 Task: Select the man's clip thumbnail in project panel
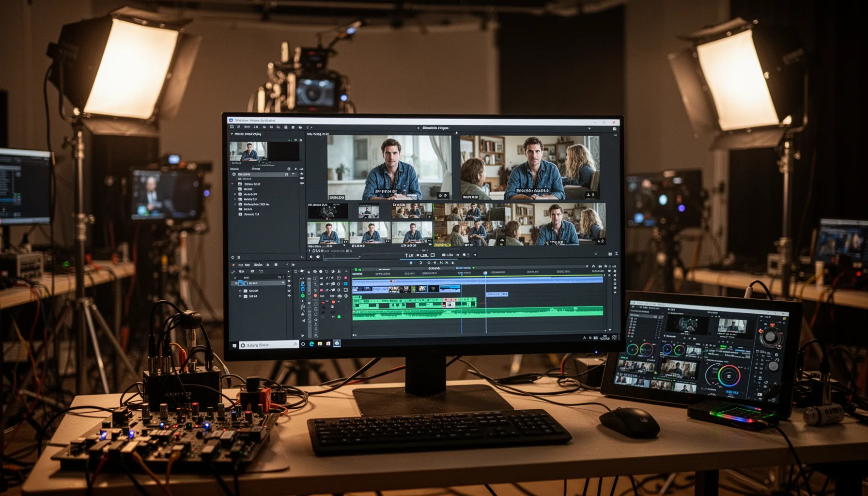[x=248, y=151]
